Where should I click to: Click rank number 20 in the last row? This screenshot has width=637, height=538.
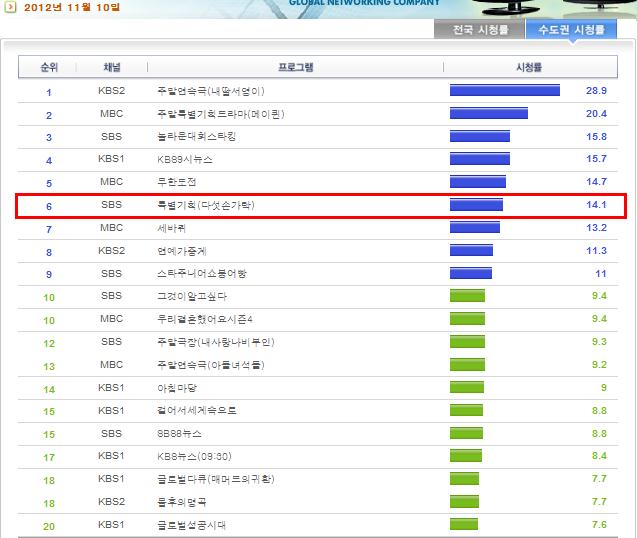(x=49, y=527)
